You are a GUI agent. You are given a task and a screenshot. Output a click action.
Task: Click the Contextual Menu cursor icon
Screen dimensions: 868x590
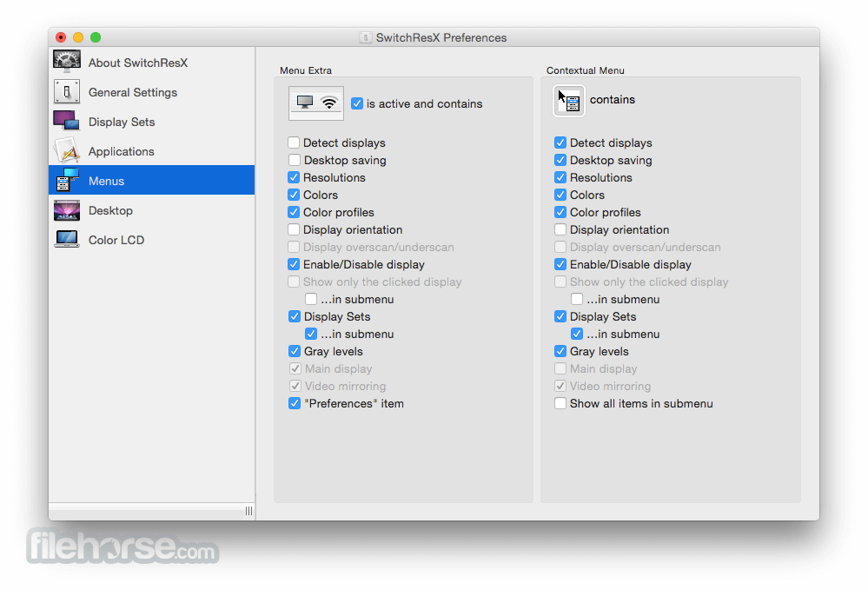pos(568,101)
